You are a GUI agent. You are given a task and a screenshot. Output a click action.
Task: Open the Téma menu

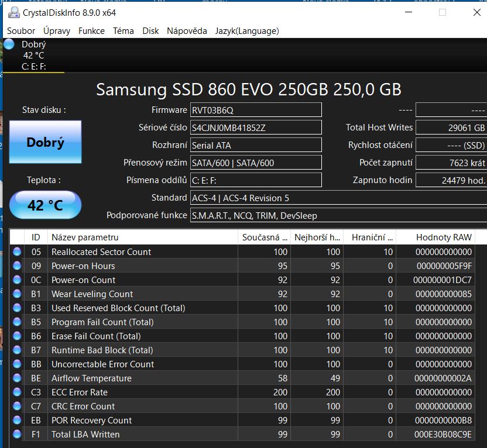(123, 31)
